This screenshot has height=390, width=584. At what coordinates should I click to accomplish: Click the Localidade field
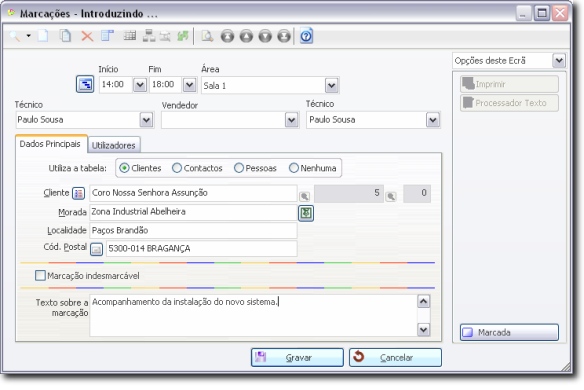[193, 231]
